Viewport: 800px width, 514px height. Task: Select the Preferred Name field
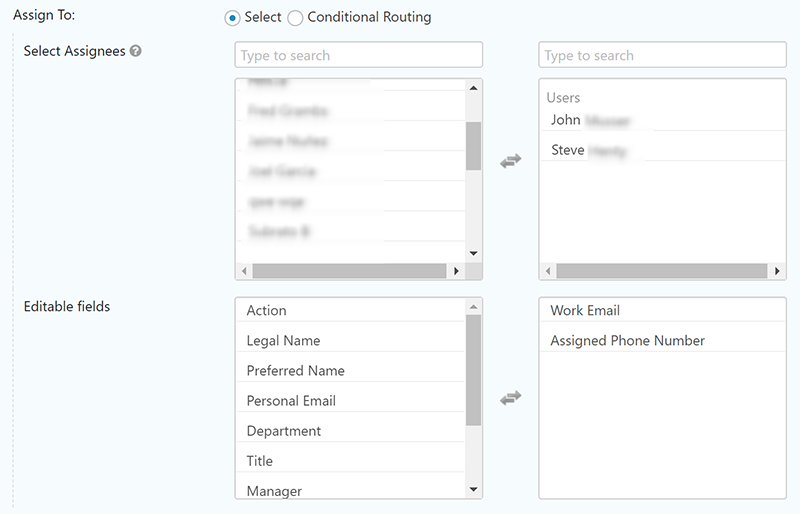click(351, 371)
